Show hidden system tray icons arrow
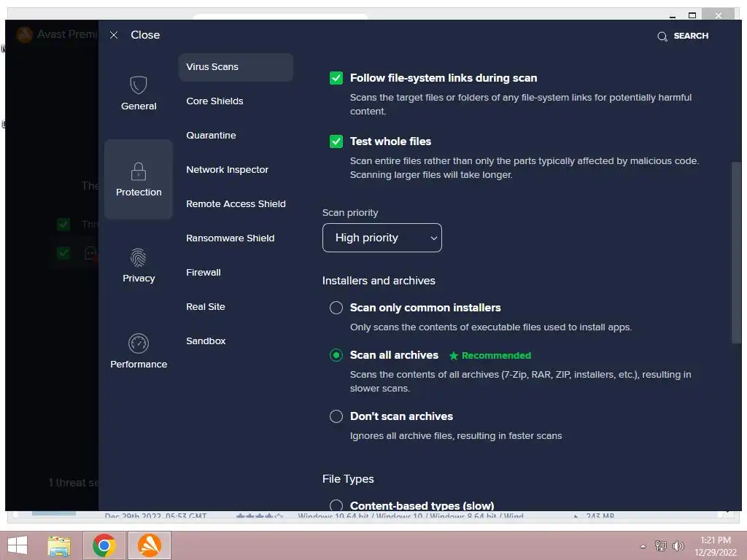The width and height of the screenshot is (747, 560). [643, 546]
